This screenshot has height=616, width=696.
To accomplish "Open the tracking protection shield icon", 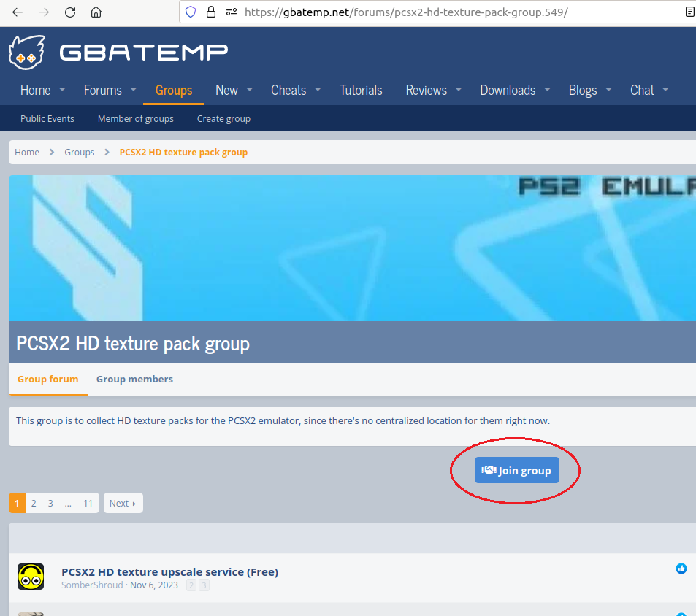I will point(191,12).
